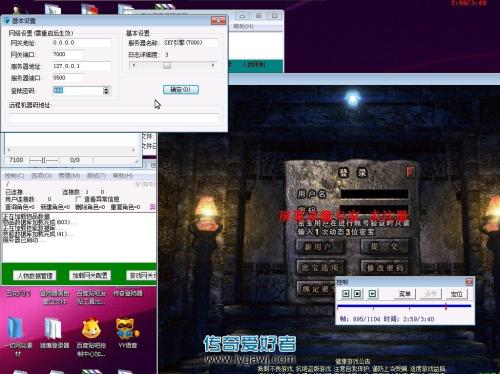
Task: Open the white folder labeled 登录器
Action: [54, 332]
